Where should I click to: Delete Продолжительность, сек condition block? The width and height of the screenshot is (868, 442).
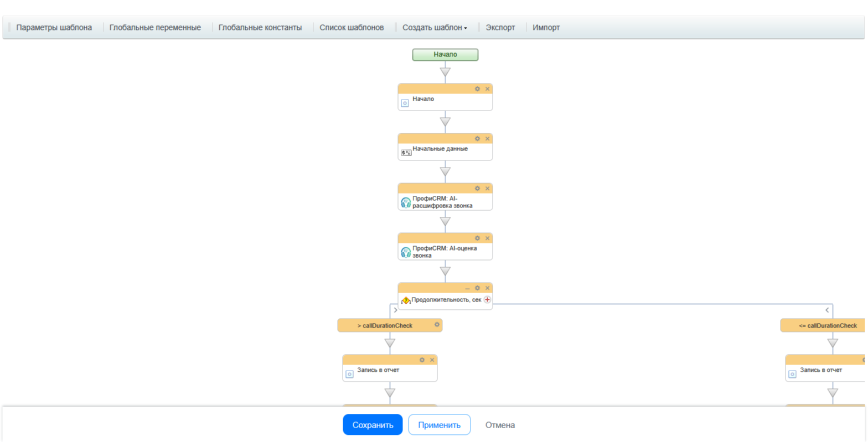(x=488, y=288)
